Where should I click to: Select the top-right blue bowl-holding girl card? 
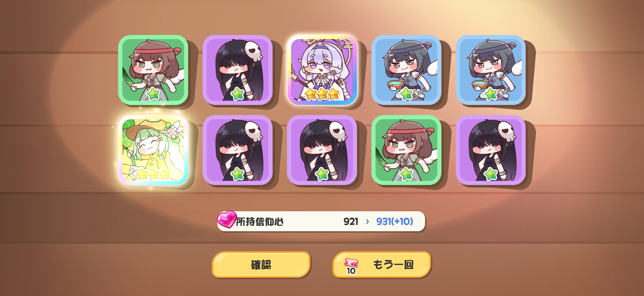pyautogui.click(x=491, y=70)
